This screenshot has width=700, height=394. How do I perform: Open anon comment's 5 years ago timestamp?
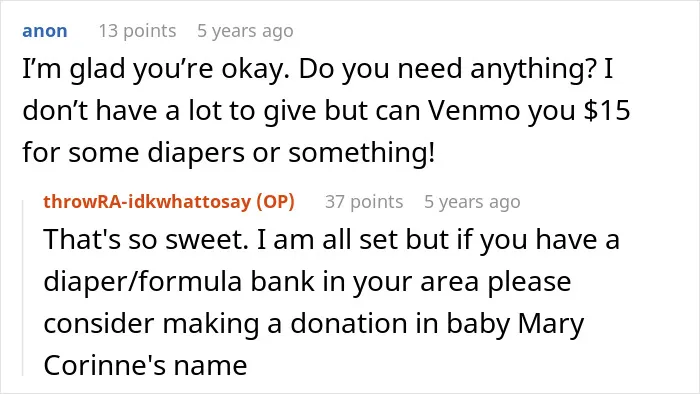point(246,31)
